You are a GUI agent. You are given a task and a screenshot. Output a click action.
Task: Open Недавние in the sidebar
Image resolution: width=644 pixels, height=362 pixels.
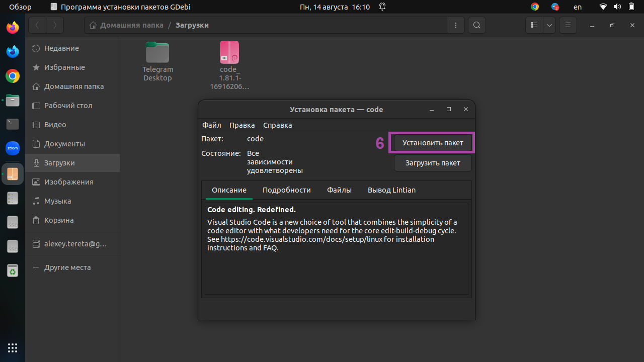tap(72, 48)
